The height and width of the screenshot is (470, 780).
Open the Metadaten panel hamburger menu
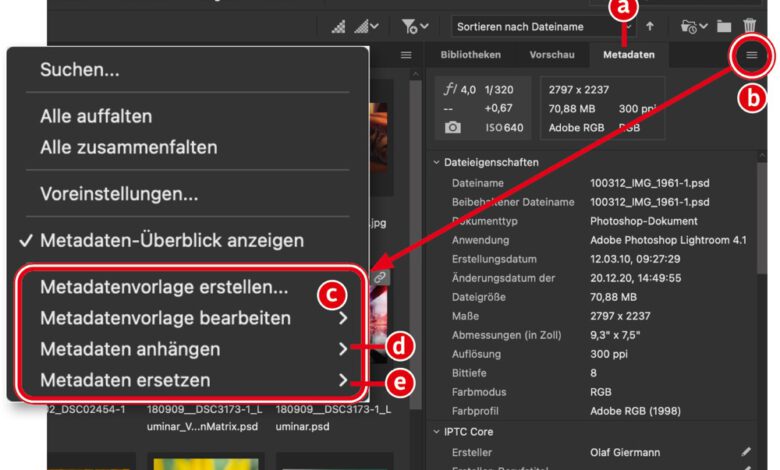pos(752,55)
